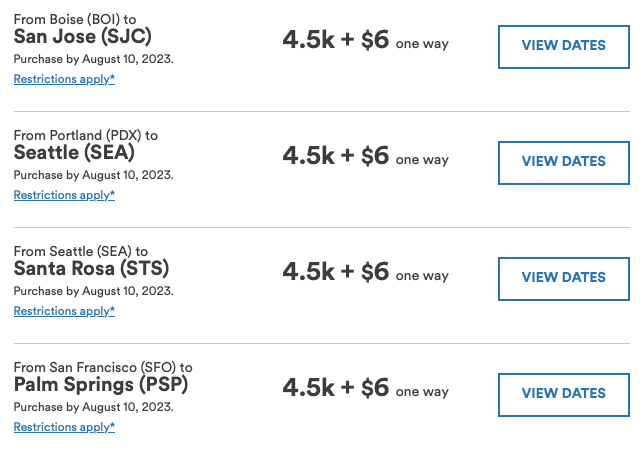Open Restrictions apply link under San Jose fare
Image resolution: width=641 pixels, height=451 pixels.
tap(64, 79)
